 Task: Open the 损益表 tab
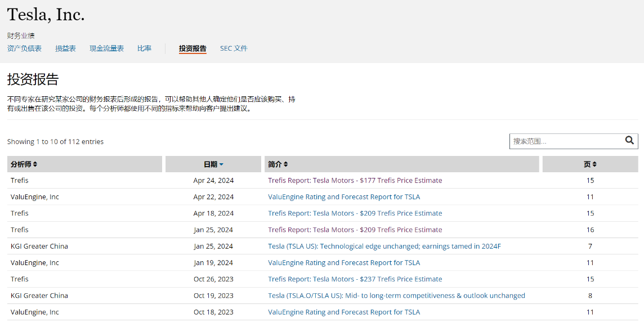pyautogui.click(x=66, y=48)
